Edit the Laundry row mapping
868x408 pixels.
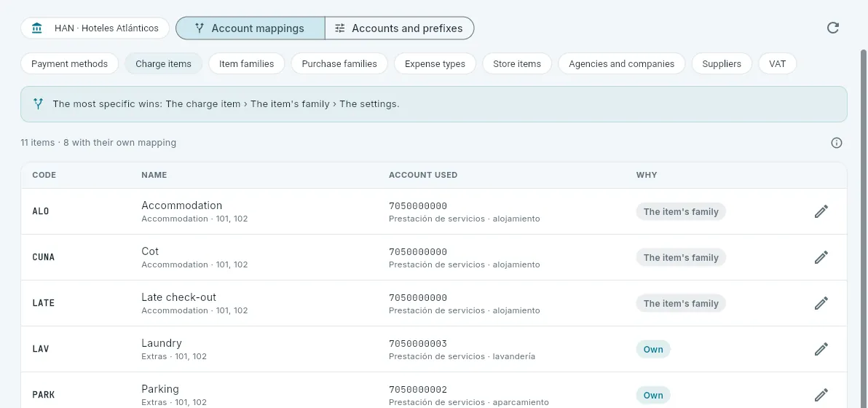(821, 349)
